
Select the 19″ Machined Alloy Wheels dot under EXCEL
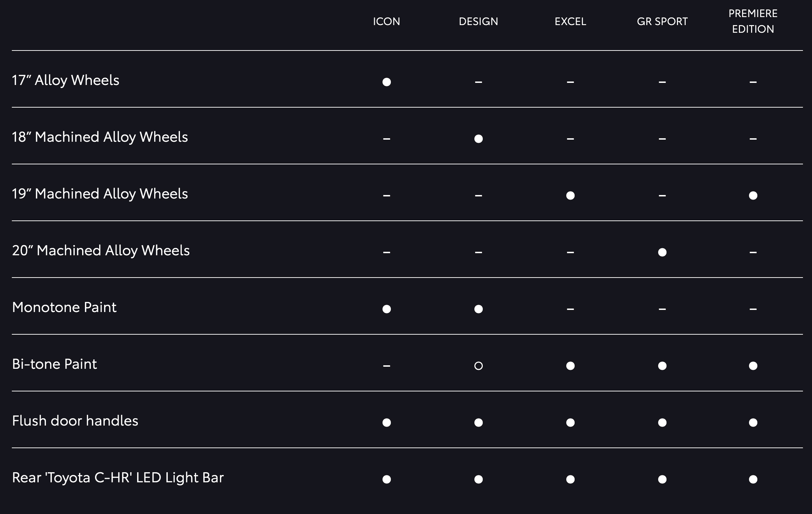570,195
